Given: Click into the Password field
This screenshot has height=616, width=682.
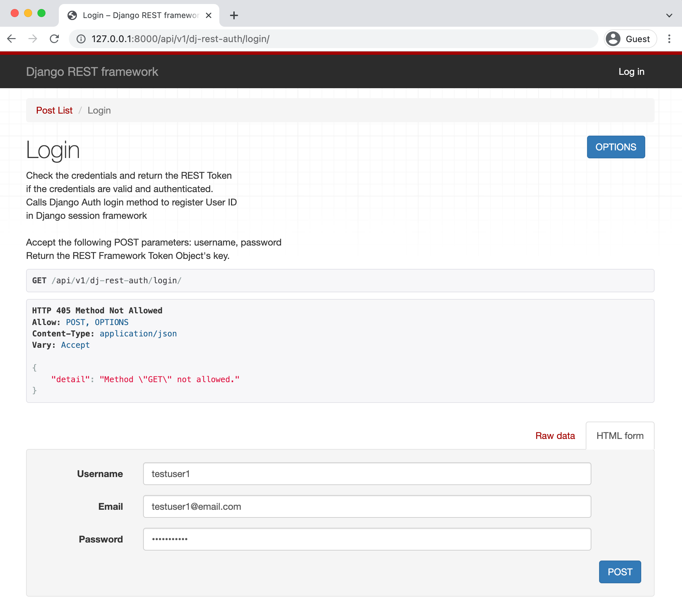Looking at the screenshot, I should tap(367, 539).
